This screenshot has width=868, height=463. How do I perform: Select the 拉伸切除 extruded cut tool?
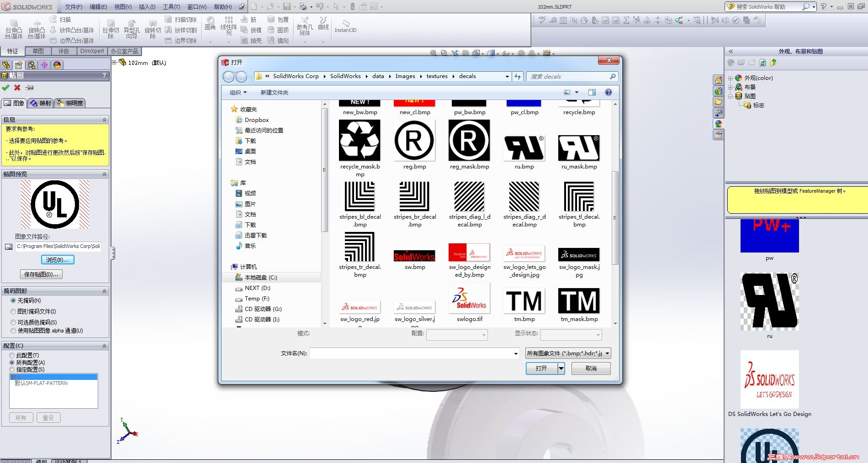pos(111,29)
